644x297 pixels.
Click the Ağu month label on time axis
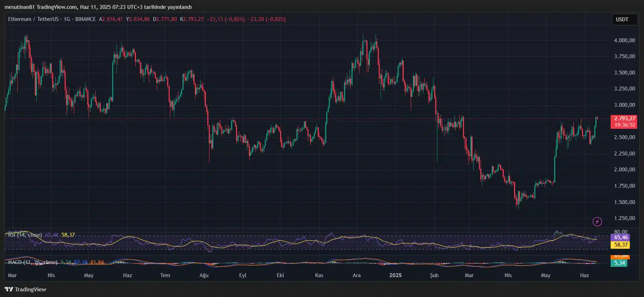(204, 275)
